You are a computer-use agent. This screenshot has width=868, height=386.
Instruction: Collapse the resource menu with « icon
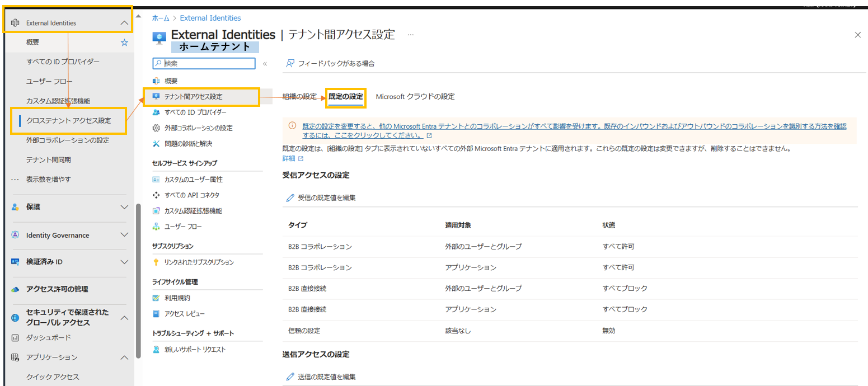tap(265, 64)
